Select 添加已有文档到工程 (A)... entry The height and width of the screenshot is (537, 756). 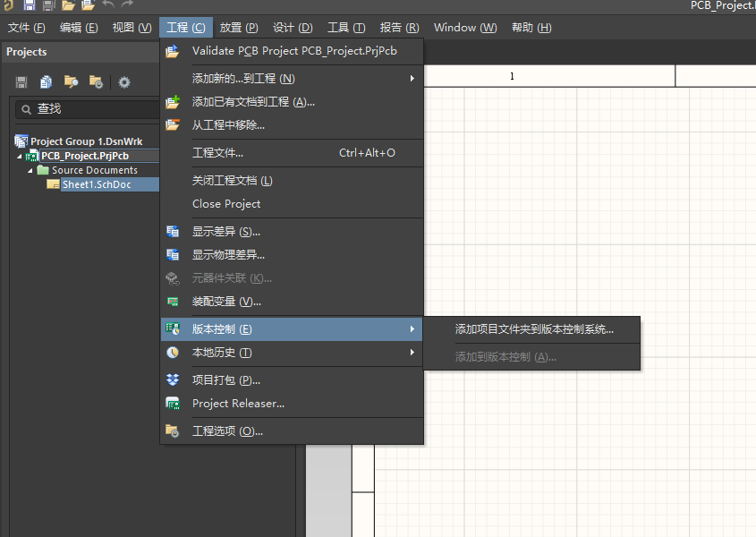pos(292,102)
